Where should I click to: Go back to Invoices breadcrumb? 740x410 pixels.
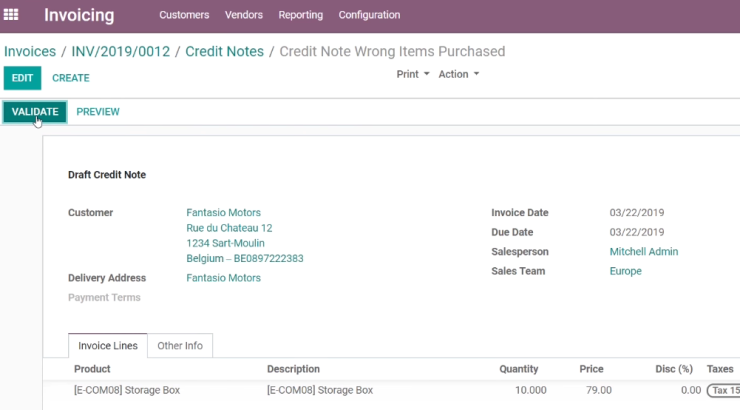point(30,51)
